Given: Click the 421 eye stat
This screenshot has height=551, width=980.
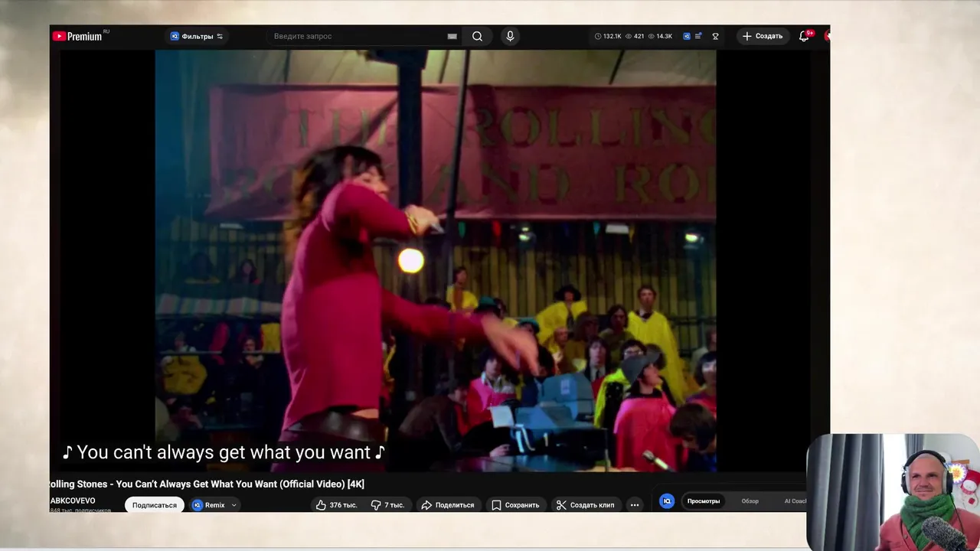Looking at the screenshot, I should [x=635, y=36].
